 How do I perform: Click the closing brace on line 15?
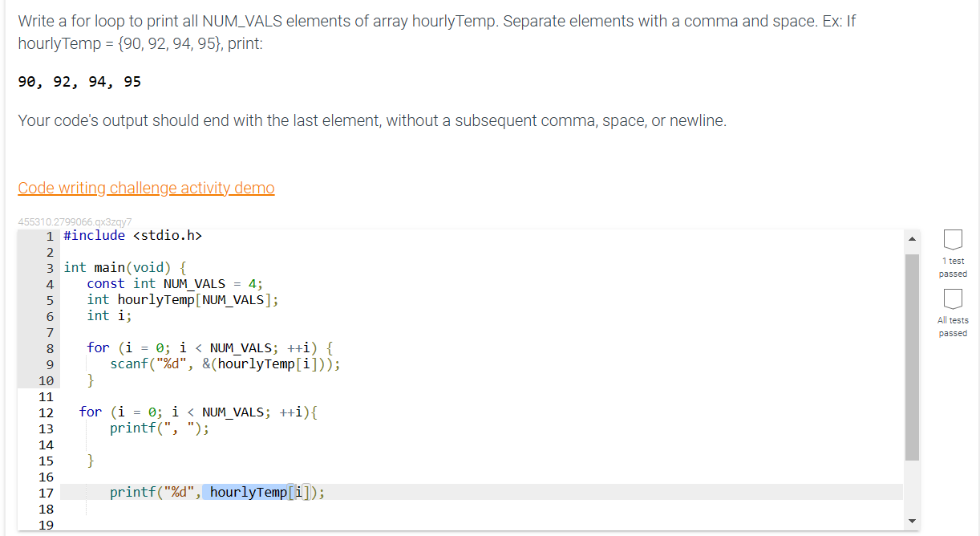tap(91, 460)
